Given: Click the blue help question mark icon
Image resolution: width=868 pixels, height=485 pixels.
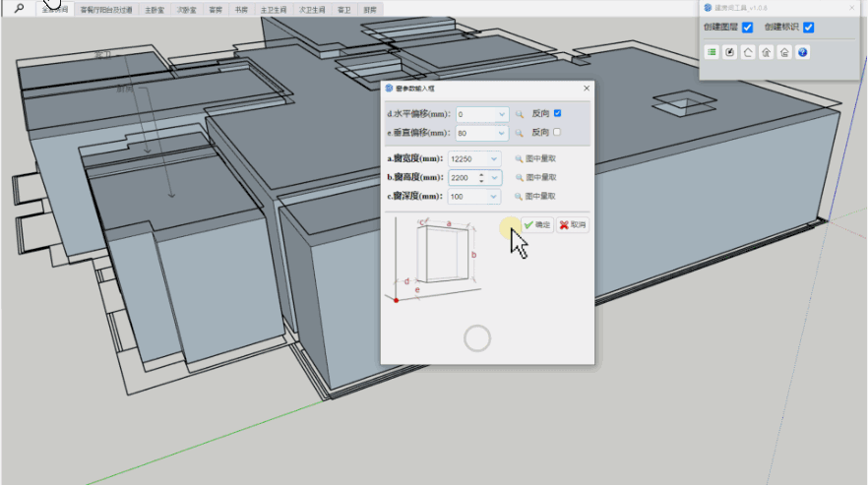Looking at the screenshot, I should 803,52.
